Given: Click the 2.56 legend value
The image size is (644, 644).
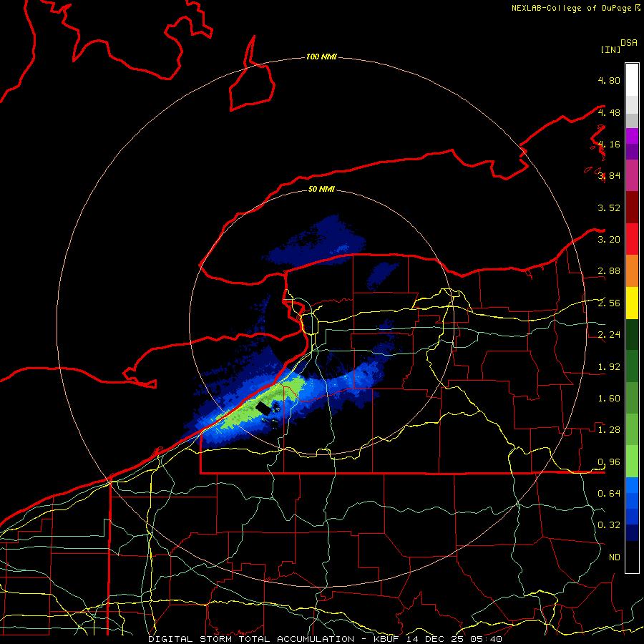Looking at the screenshot, I should click(x=609, y=303).
